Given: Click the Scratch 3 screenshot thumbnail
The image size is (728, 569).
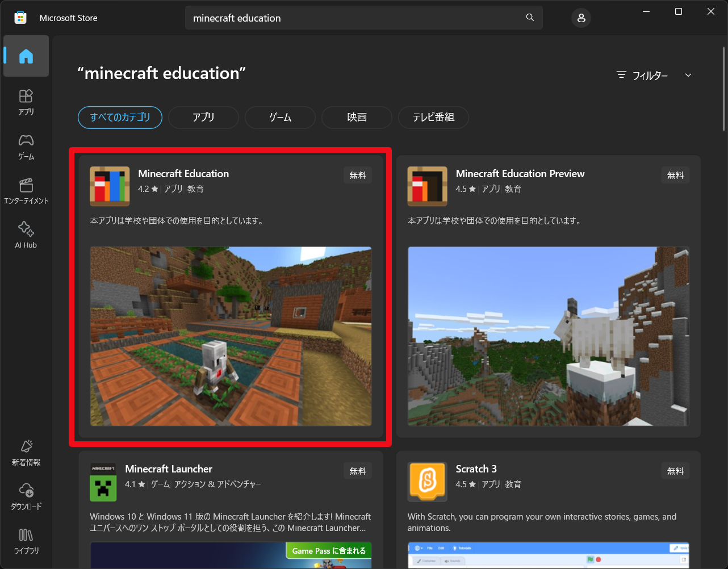Looking at the screenshot, I should click(549, 555).
